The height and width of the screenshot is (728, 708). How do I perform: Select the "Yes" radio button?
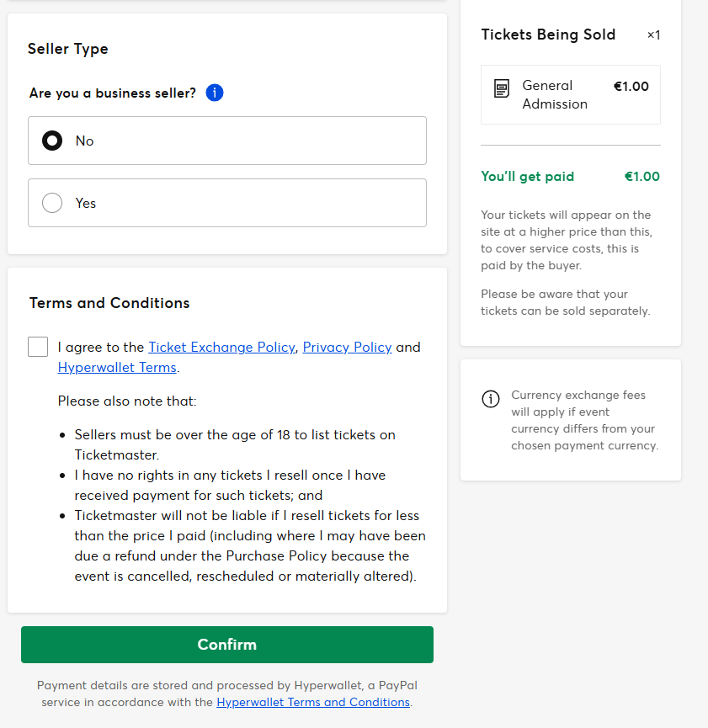pos(52,203)
